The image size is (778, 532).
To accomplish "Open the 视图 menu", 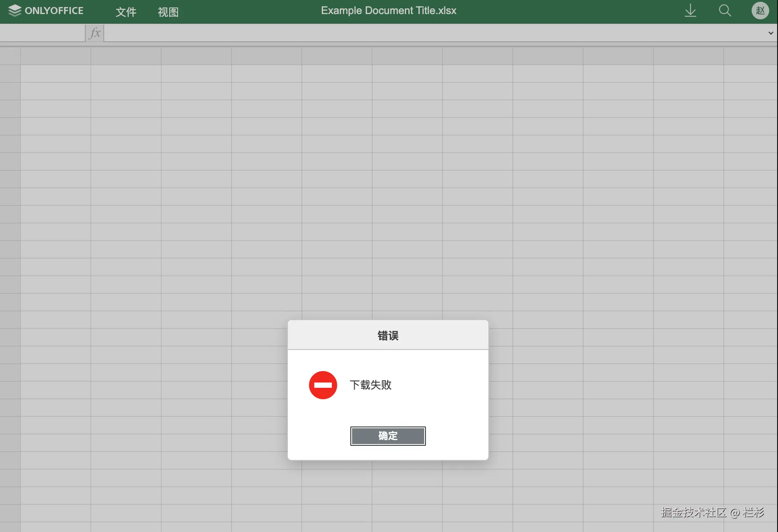I will (x=168, y=12).
